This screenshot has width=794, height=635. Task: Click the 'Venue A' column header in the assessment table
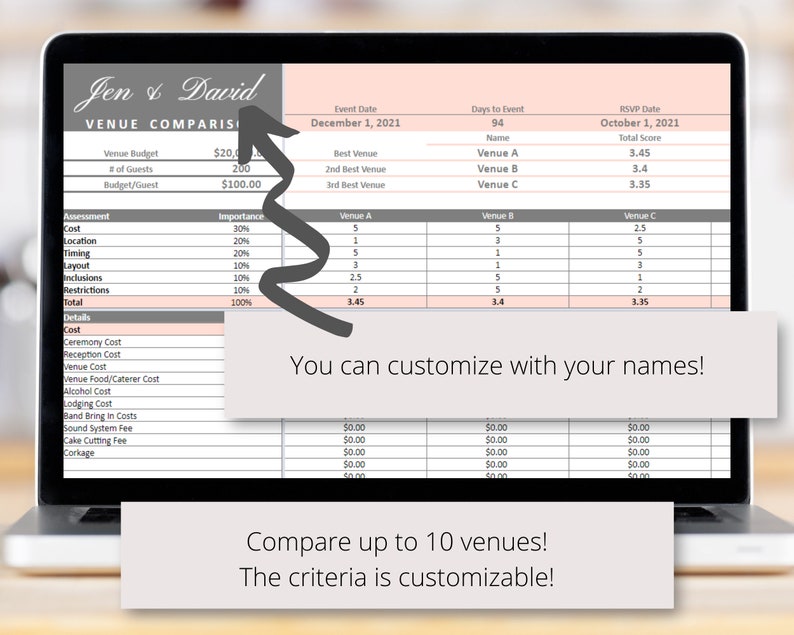[355, 216]
